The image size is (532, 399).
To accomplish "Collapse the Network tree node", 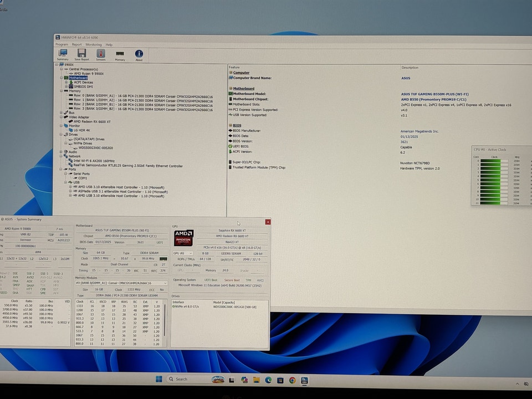I will tap(62, 156).
